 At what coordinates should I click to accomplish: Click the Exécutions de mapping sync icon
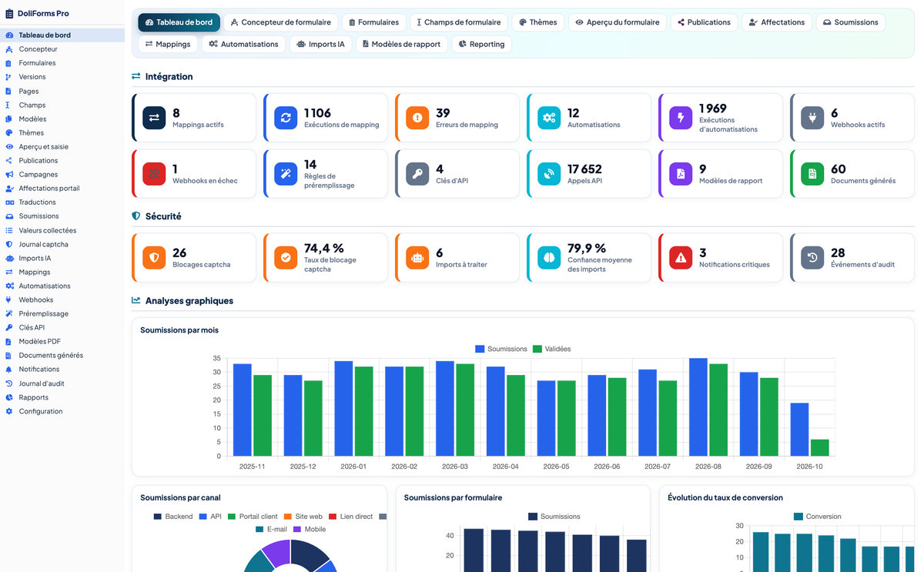286,118
